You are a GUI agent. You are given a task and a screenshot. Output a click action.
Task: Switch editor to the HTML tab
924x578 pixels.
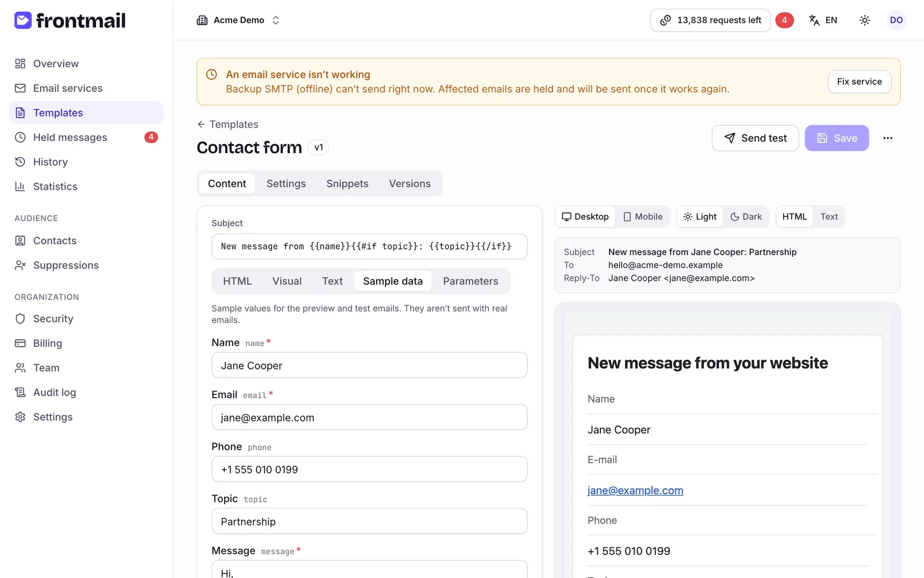(237, 281)
